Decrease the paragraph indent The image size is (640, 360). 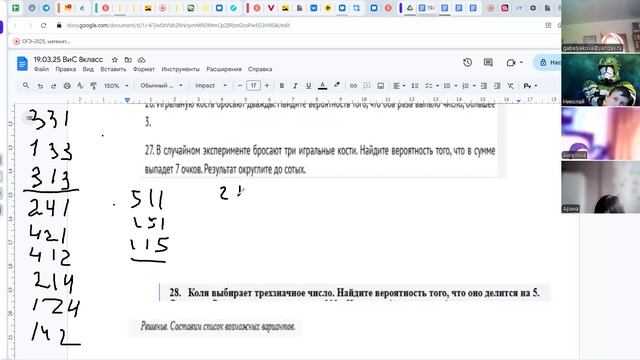pyautogui.click(x=484, y=86)
